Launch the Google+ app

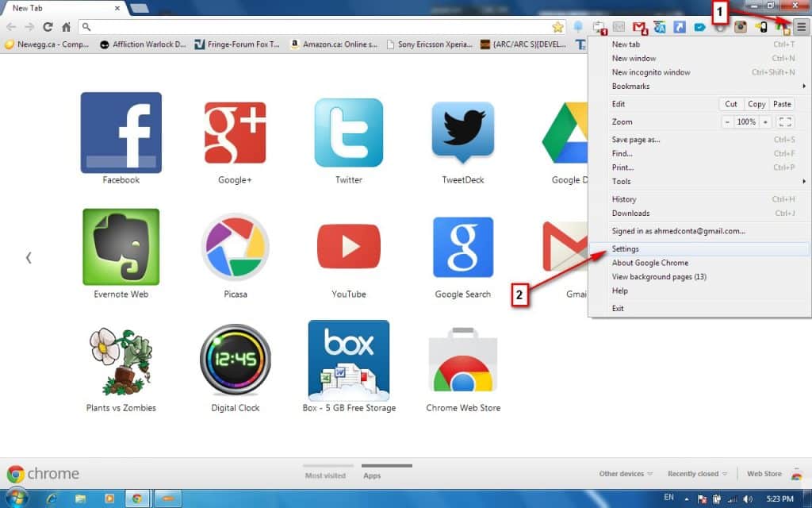(x=235, y=133)
